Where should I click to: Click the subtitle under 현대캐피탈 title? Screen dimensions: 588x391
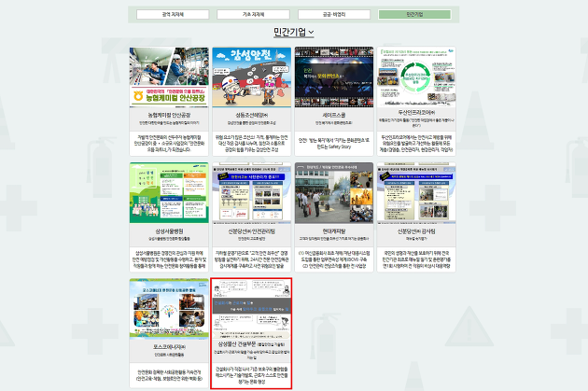[334, 239]
